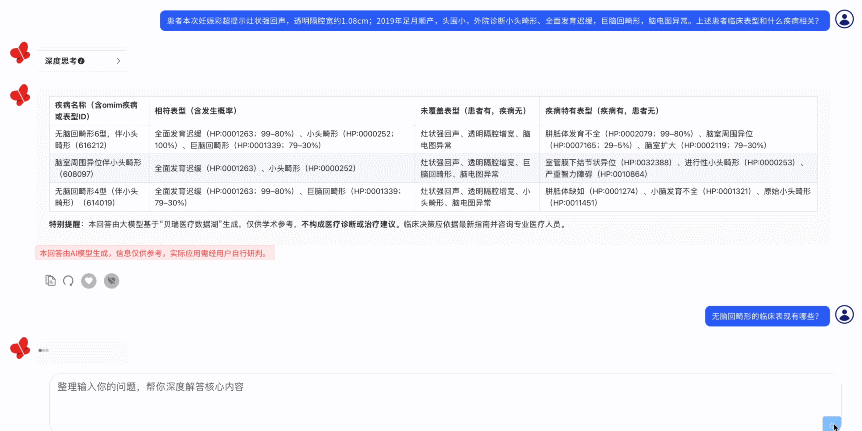862x431 pixels.
Task: Click the uncovered phenotypes cell in the 616212 row
Action: [478, 139]
